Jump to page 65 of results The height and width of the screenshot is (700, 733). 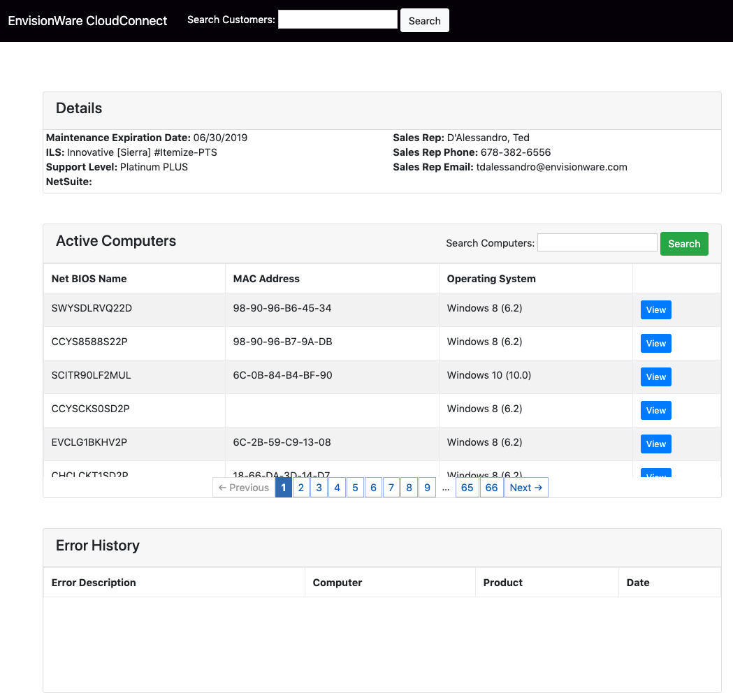pos(467,488)
